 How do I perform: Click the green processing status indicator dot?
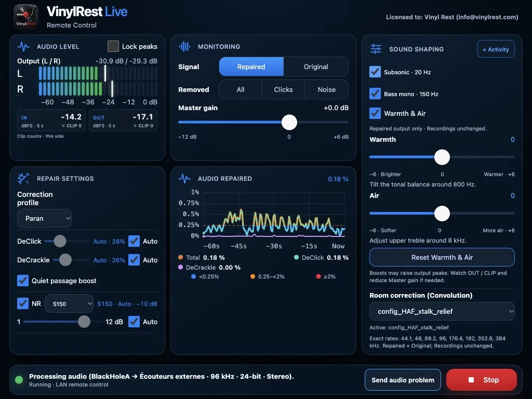tap(19, 380)
